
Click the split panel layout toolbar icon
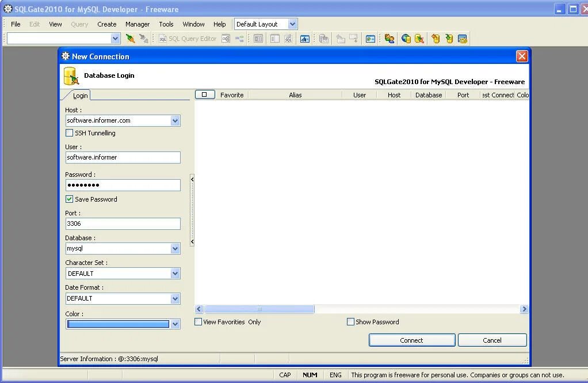(275, 38)
